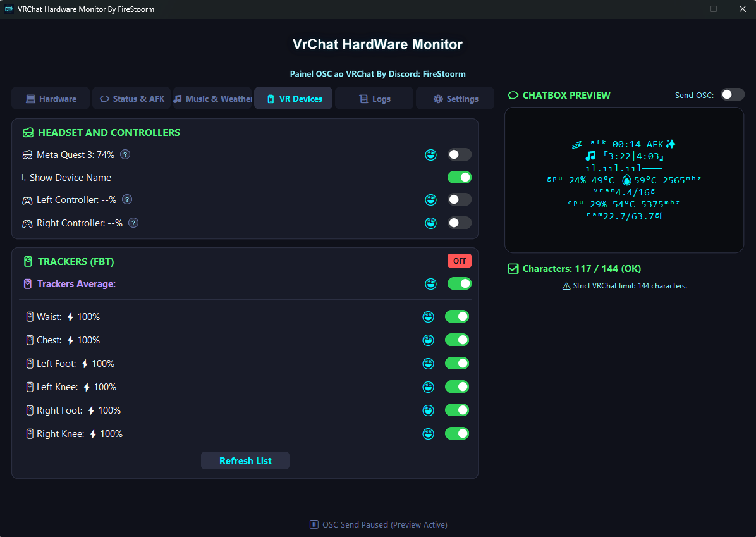
Task: Click the emoji icon in Left Knee row
Action: [428, 387]
